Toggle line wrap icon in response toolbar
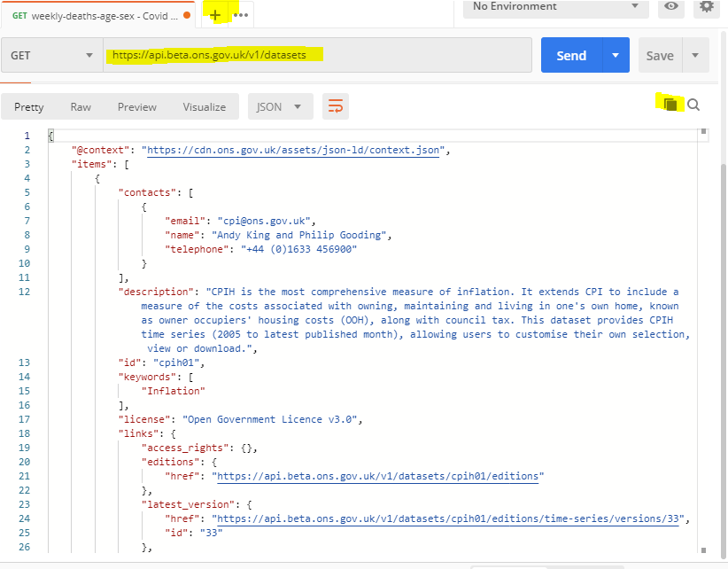 (336, 106)
